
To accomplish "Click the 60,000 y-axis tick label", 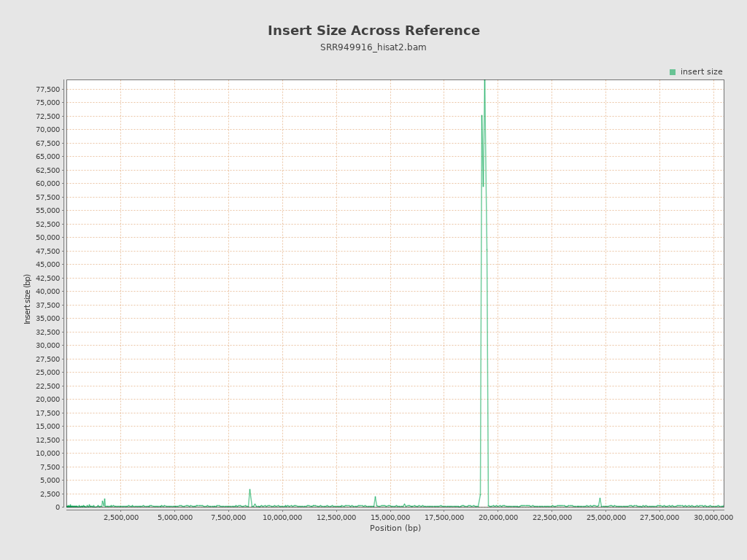I will pyautogui.click(x=47, y=183).
